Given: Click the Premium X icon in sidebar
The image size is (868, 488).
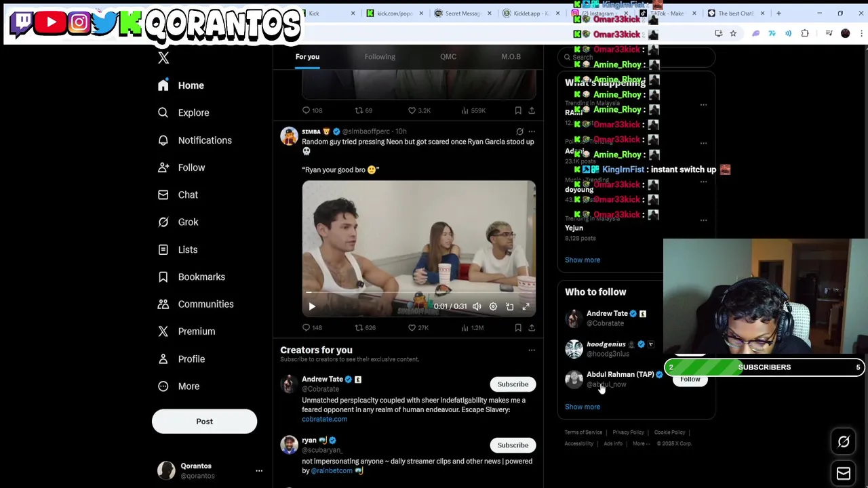Looking at the screenshot, I should [163, 331].
